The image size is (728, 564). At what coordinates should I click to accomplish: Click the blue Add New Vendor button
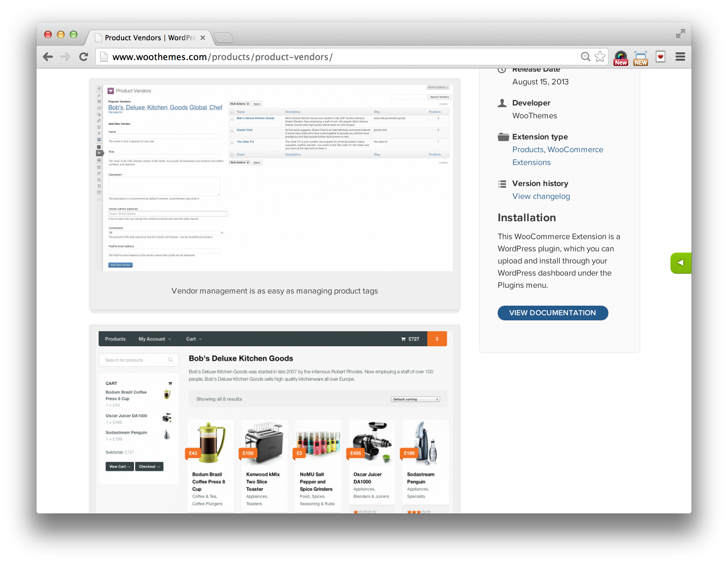[120, 265]
